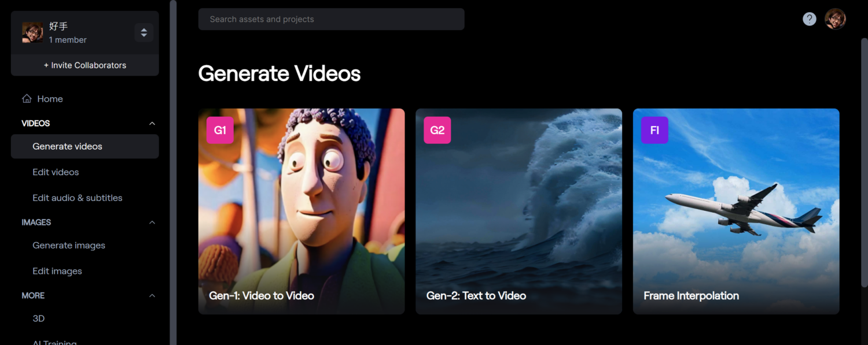Open the help question mark icon
Screen dimensions: 868x345
click(x=810, y=19)
